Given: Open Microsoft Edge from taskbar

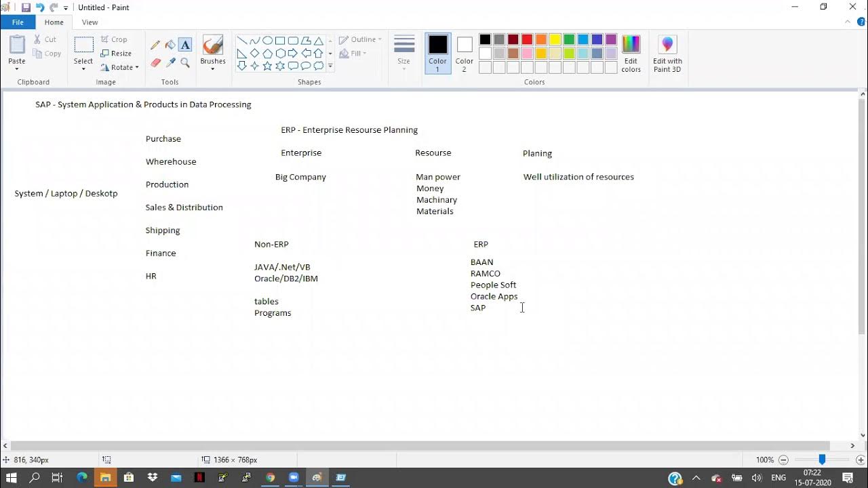Looking at the screenshot, I should click(82, 478).
